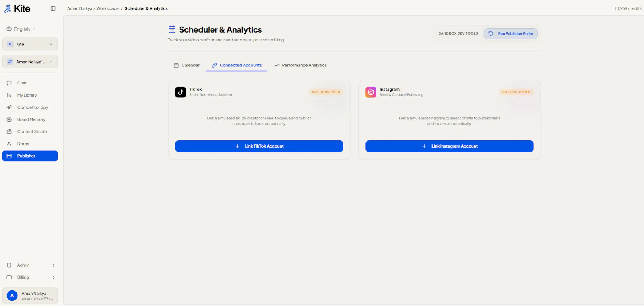This screenshot has width=644, height=306.
Task: Click the My Library books icon
Action: point(9,95)
